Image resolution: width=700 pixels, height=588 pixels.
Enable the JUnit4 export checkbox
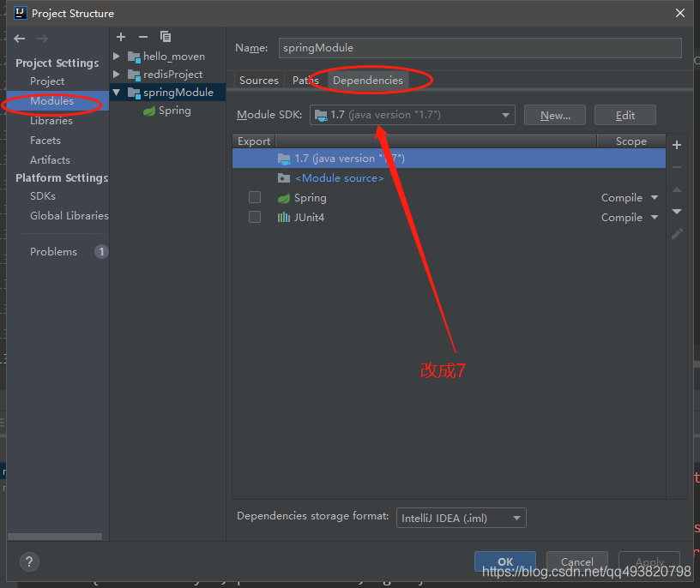(255, 218)
